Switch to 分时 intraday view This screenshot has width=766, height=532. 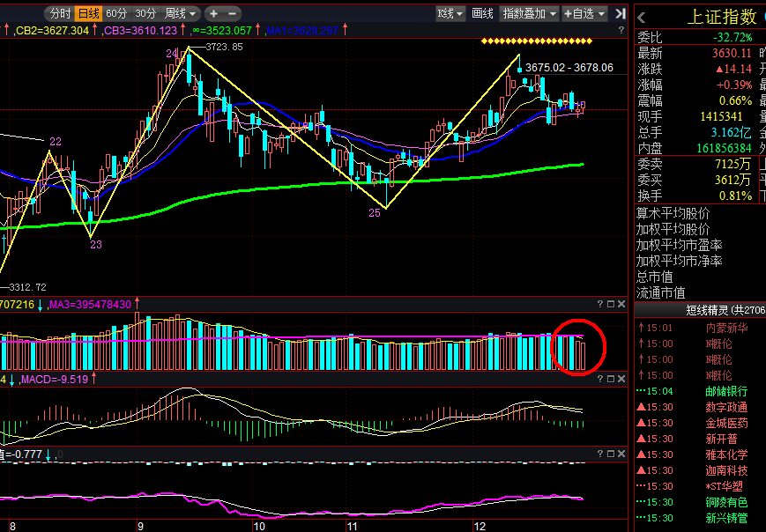coord(60,14)
